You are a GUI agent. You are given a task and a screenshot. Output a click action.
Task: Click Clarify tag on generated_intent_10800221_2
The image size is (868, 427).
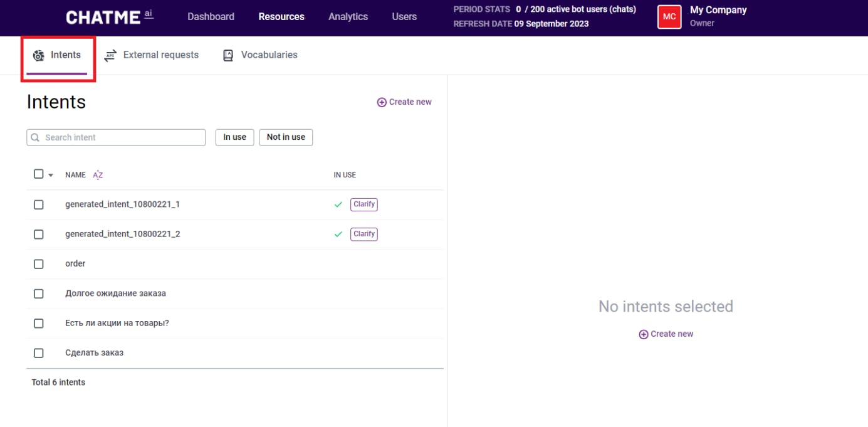(x=364, y=234)
